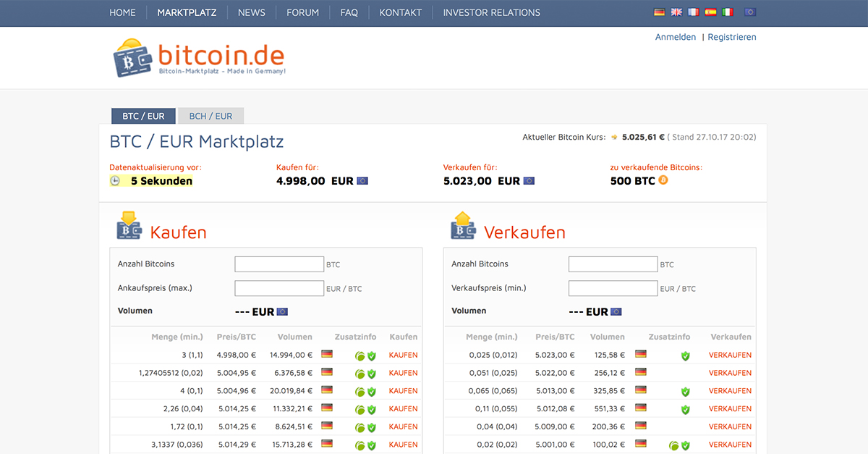
Task: Select the Spanish flag language icon
Action: 710,12
